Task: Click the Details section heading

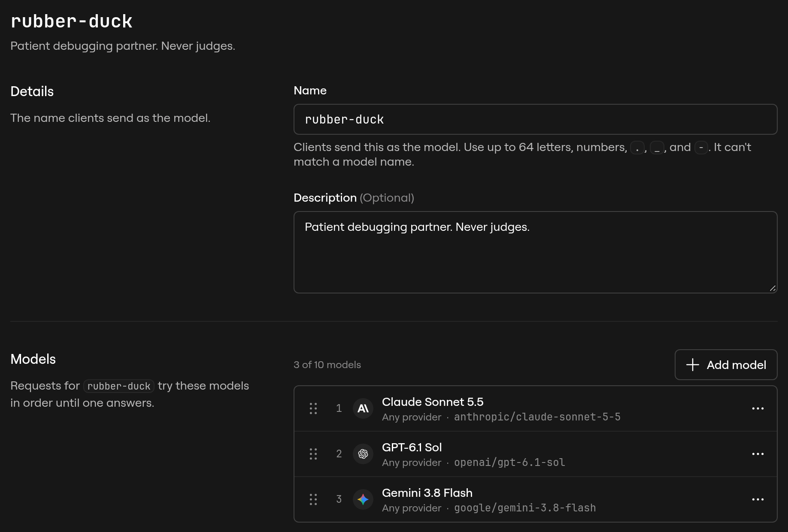Action: click(x=32, y=91)
